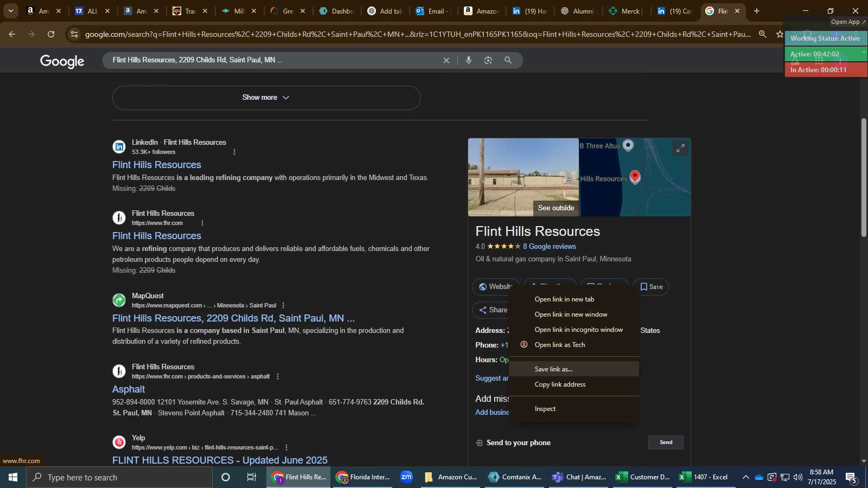Screen dimensions: 868x488
Task: Click into the Google search input field
Action: coord(274,60)
